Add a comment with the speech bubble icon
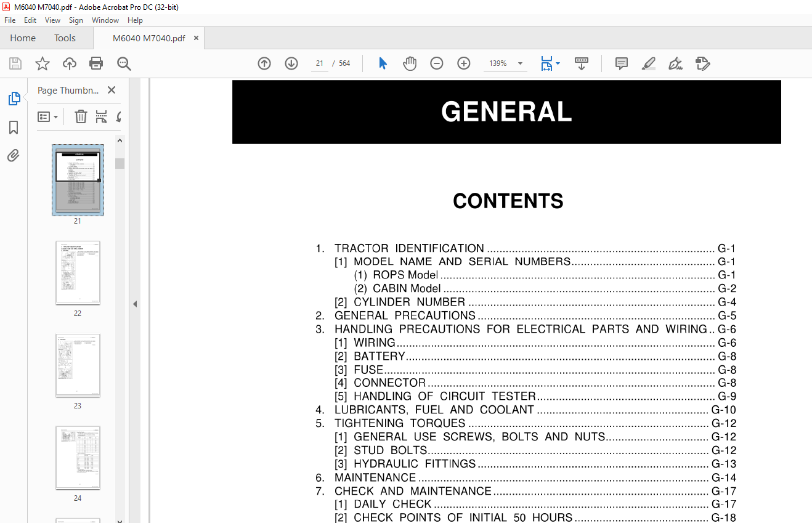The height and width of the screenshot is (523, 812). click(622, 63)
